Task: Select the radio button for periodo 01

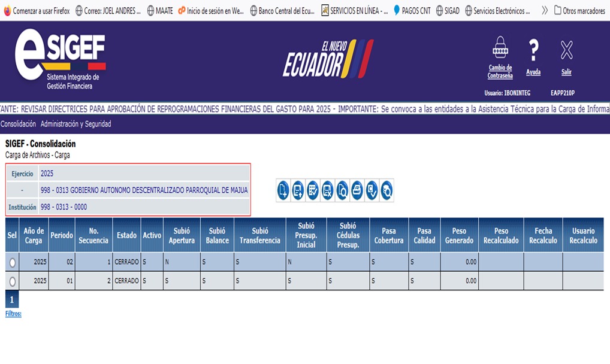Action: 13,281
